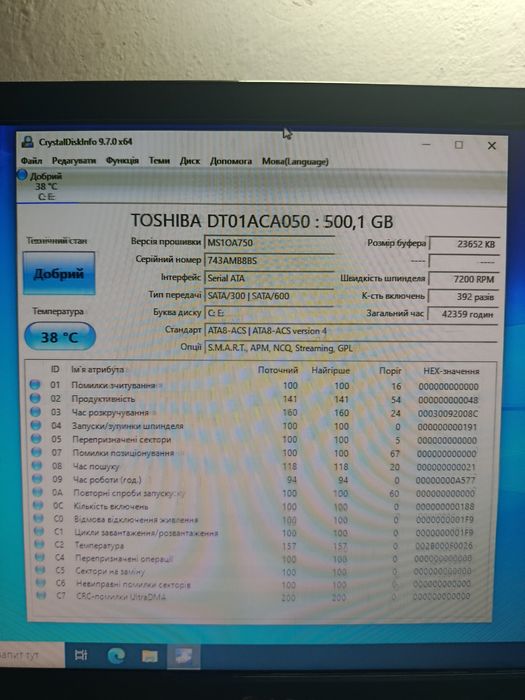This screenshot has width=525, height=700.
Task: Open the Файл menu
Action: (31, 160)
